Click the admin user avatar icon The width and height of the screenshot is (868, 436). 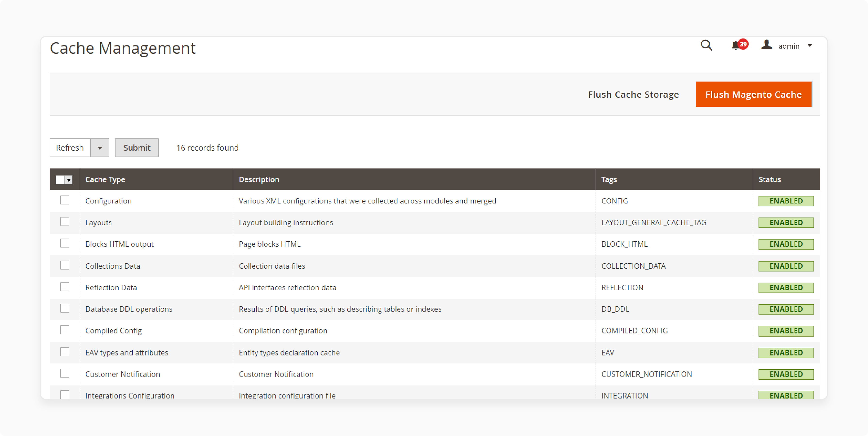pyautogui.click(x=766, y=45)
